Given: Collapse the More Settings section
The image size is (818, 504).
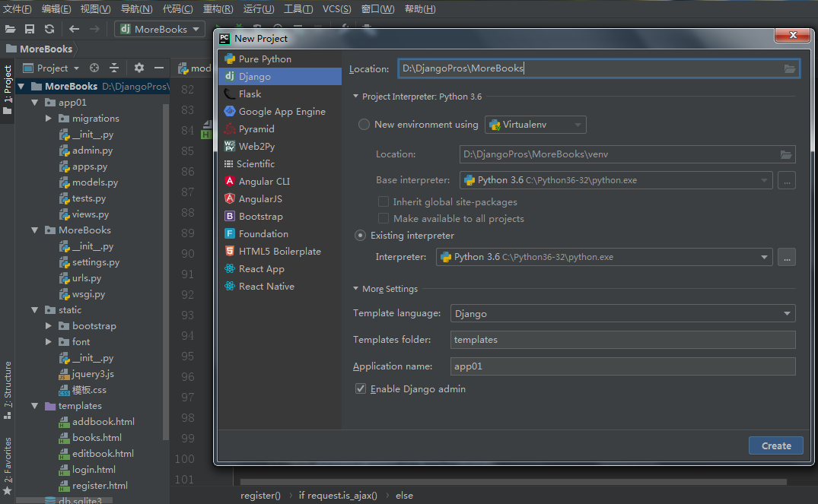Looking at the screenshot, I should coord(356,289).
